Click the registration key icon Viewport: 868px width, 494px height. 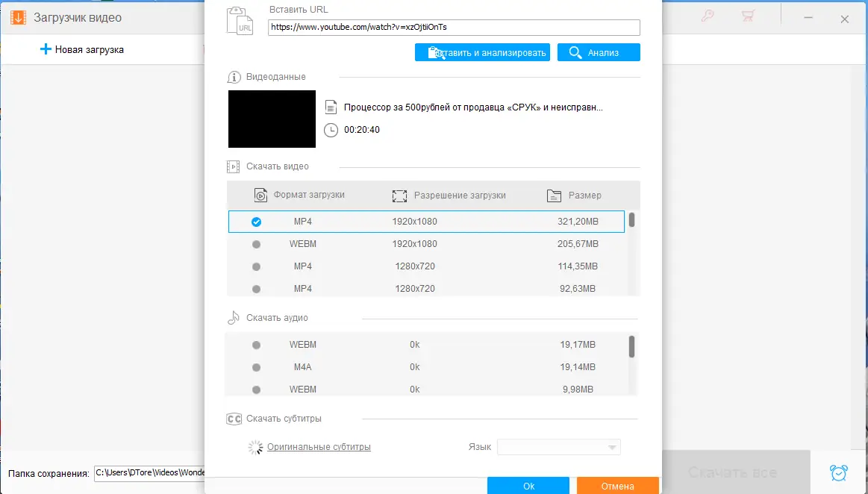tap(708, 15)
